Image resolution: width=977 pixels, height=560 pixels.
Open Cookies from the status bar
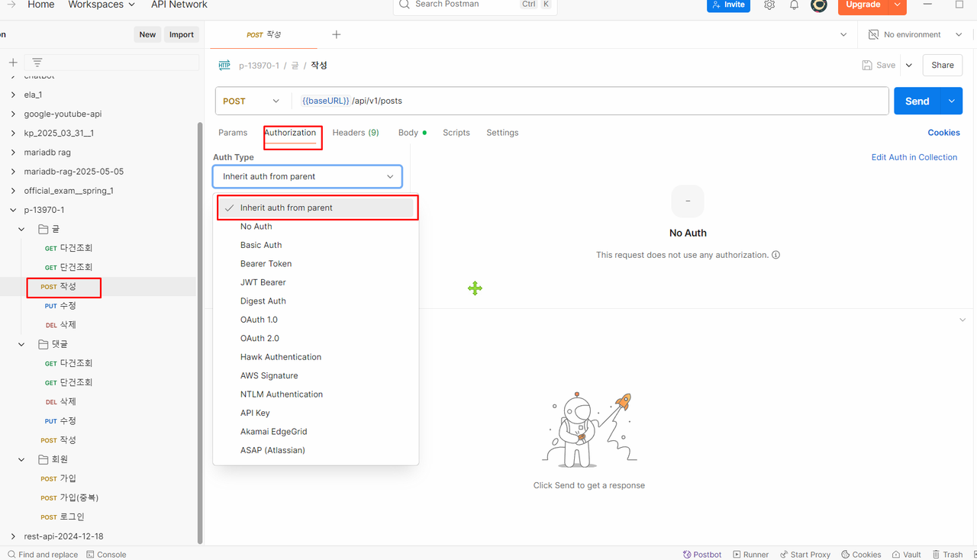click(861, 555)
